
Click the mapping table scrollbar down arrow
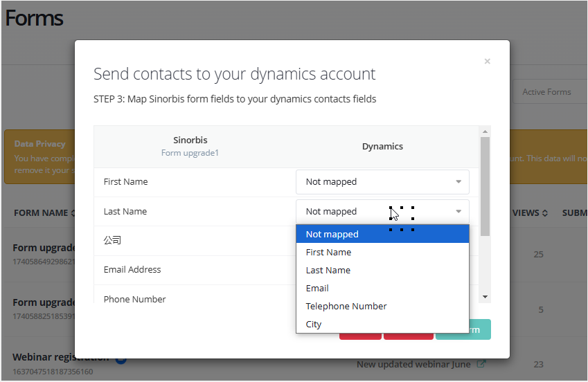coord(485,297)
